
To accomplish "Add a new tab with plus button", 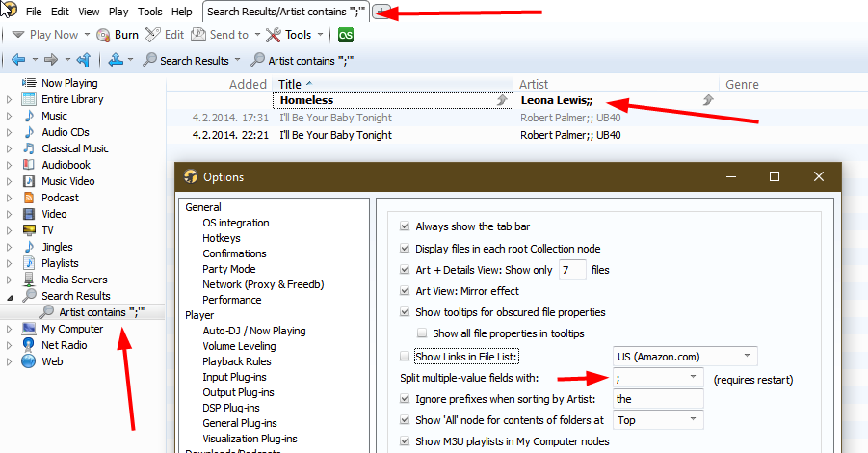I will [x=381, y=12].
